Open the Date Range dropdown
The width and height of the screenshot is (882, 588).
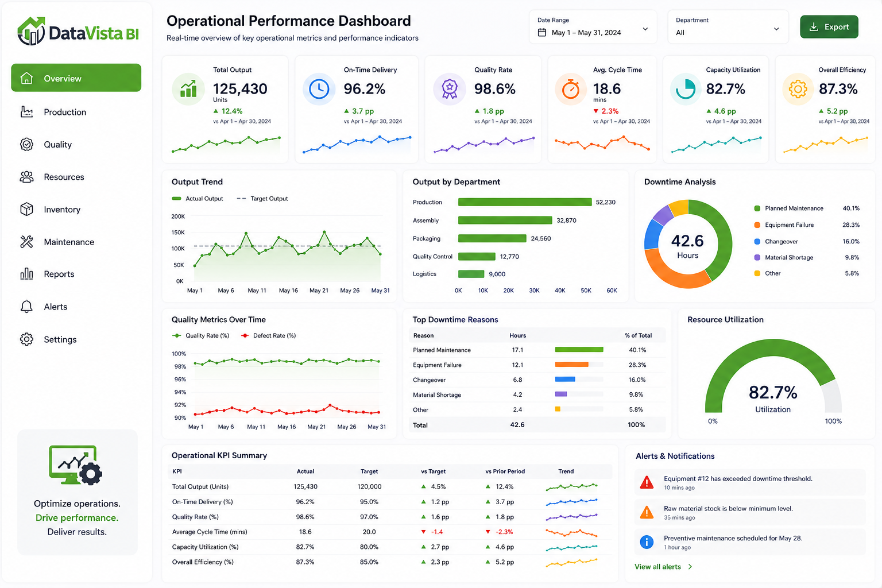pos(593,27)
